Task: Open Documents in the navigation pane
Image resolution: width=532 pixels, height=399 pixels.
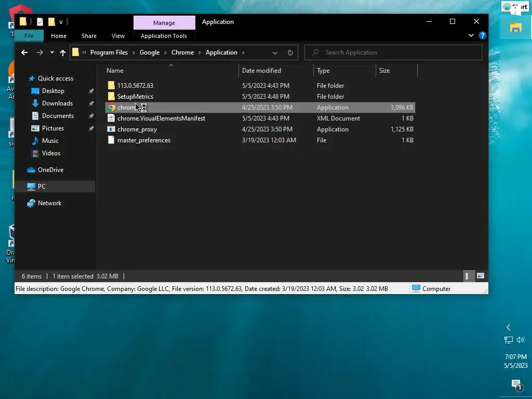Action: (x=58, y=116)
